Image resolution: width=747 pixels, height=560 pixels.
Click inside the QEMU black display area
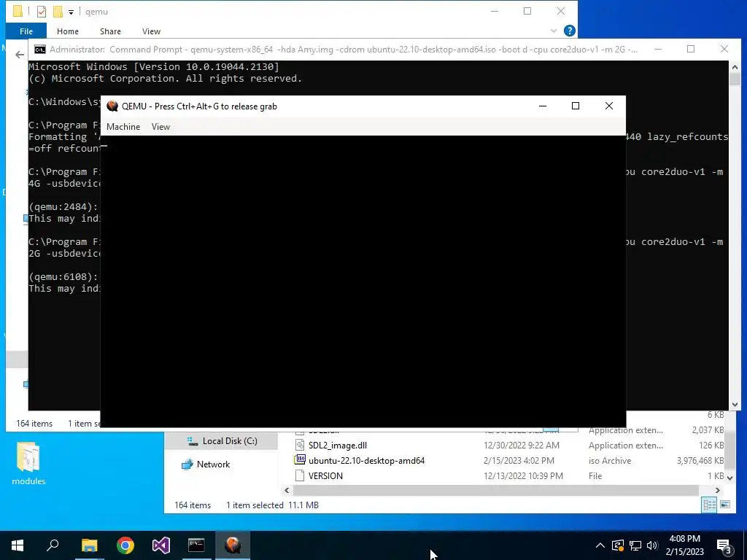point(363,281)
